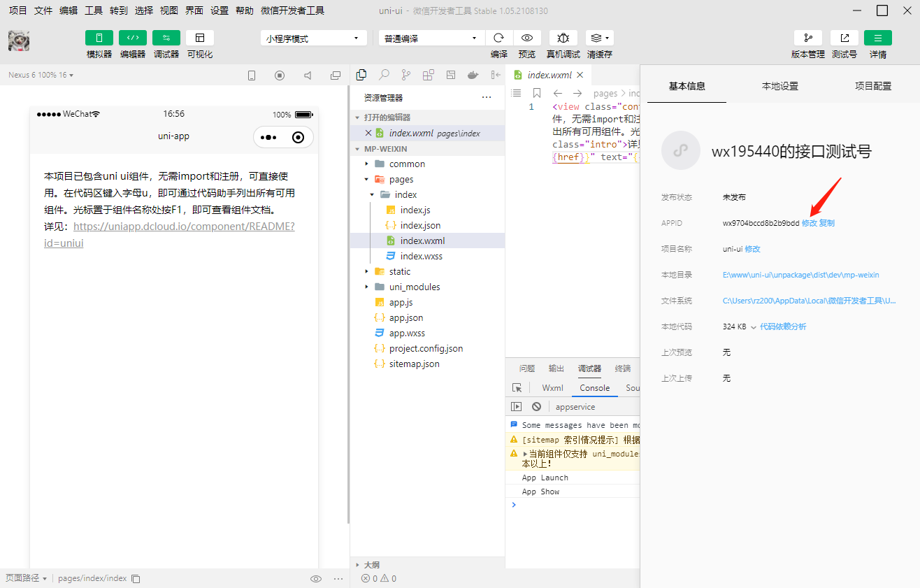
Task: Toggle the details panel button
Action: 878,38
